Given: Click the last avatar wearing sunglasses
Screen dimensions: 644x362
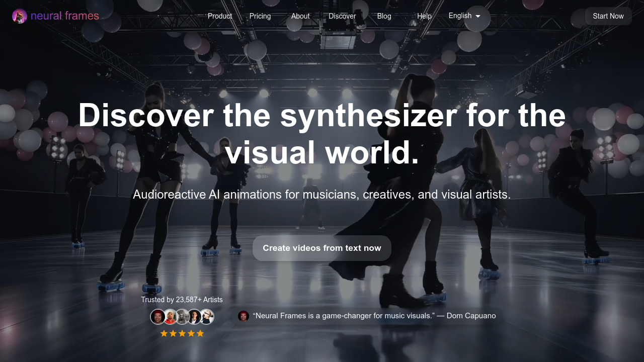Looking at the screenshot, I should point(207,317).
